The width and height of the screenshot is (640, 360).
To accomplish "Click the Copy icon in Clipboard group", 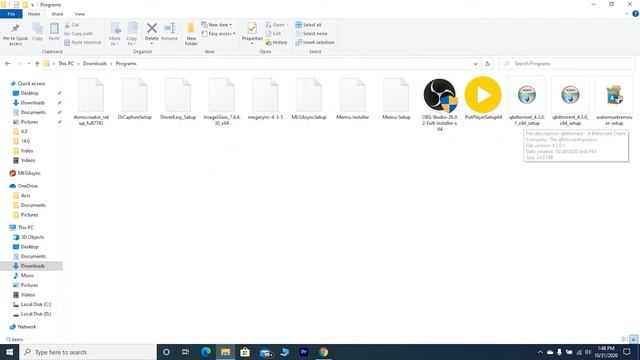I will pos(38,28).
